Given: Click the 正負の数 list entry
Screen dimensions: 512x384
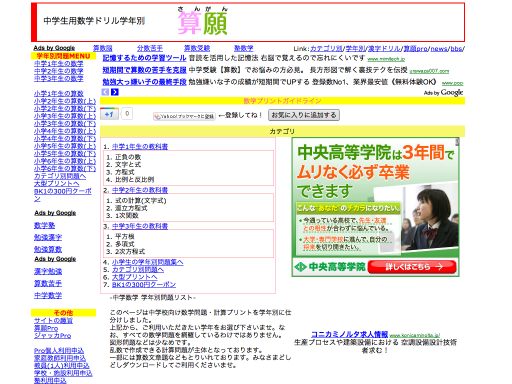Looking at the screenshot, I should point(128,157).
